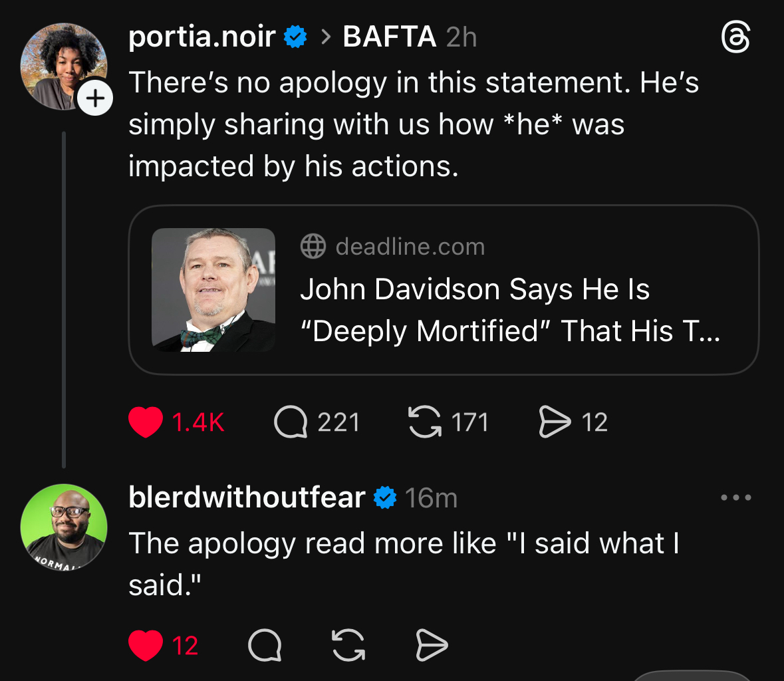Open the deadline.com John Davidson article title

point(510,310)
